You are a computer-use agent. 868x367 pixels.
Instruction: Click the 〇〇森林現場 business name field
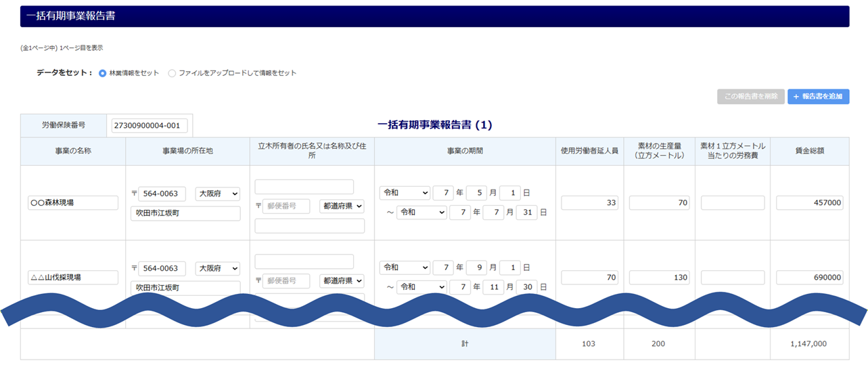[x=73, y=202]
